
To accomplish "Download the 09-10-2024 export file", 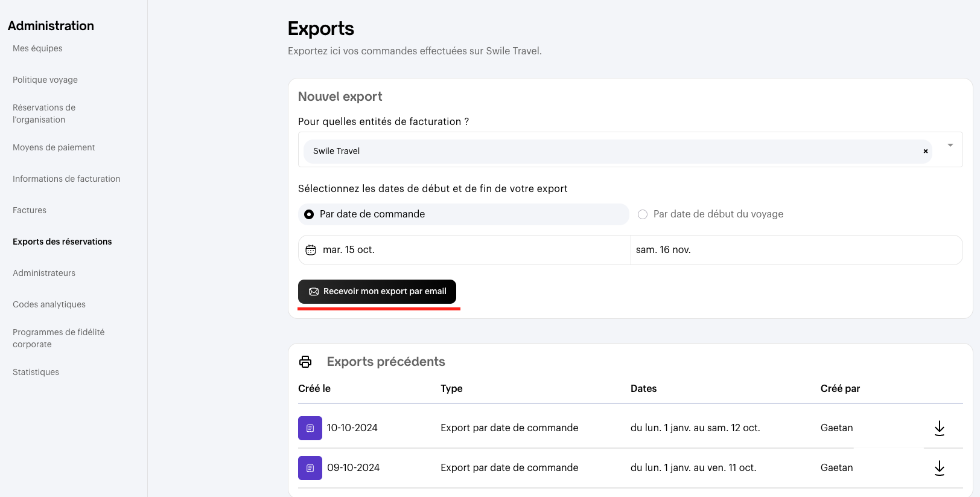I will point(939,468).
